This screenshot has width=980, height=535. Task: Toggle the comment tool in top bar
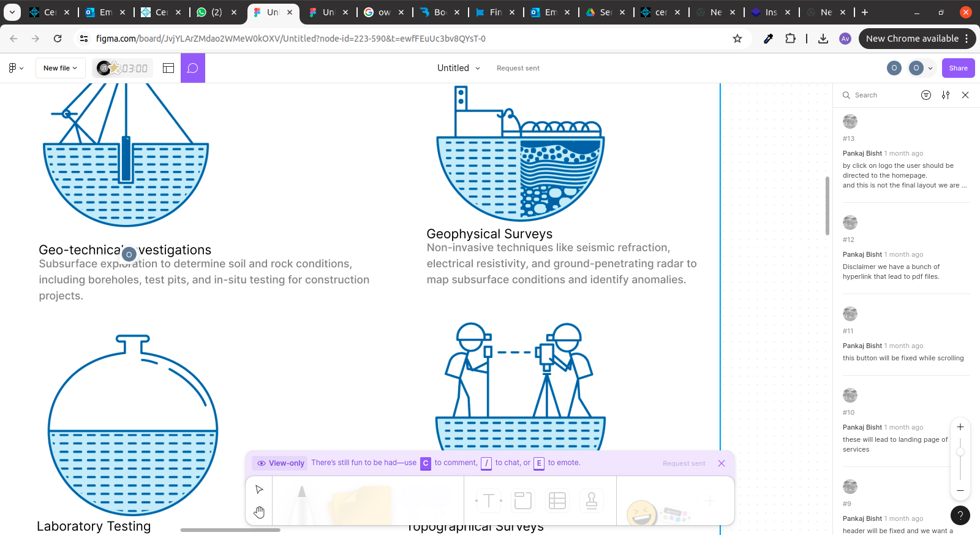[192, 68]
